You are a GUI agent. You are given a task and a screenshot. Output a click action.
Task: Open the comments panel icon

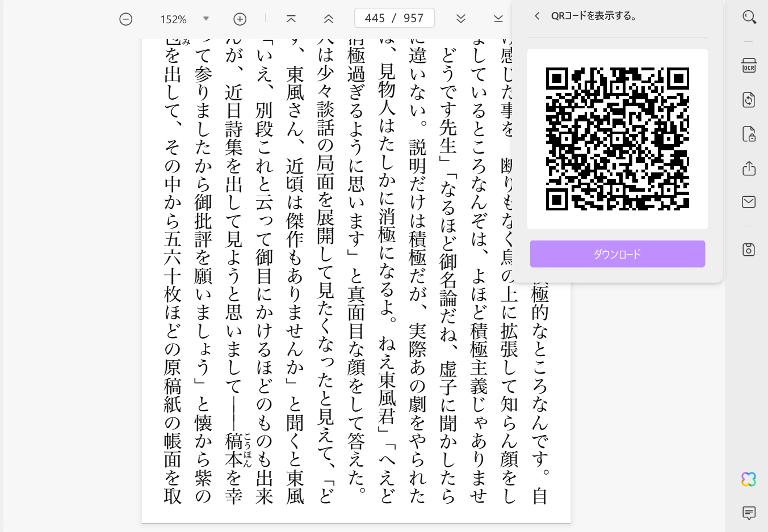(x=749, y=513)
